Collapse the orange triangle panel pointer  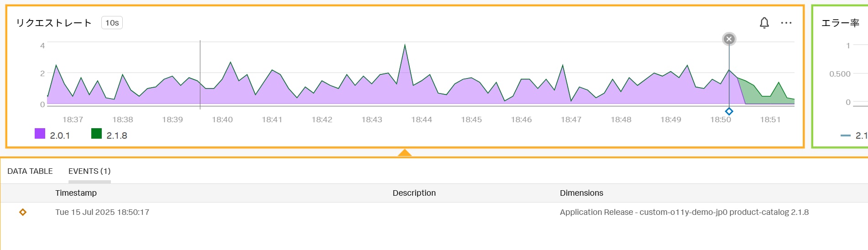[x=404, y=153]
